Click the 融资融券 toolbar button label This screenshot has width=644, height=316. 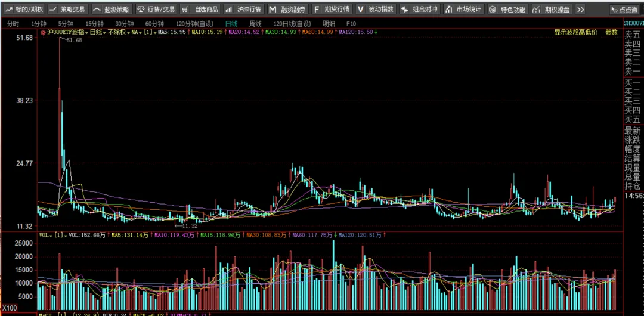(293, 9)
